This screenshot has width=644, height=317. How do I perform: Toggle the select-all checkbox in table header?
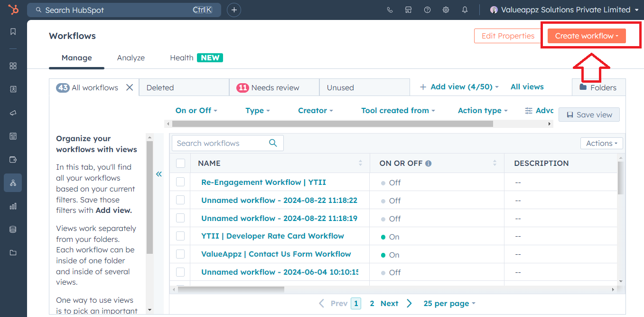click(x=180, y=163)
